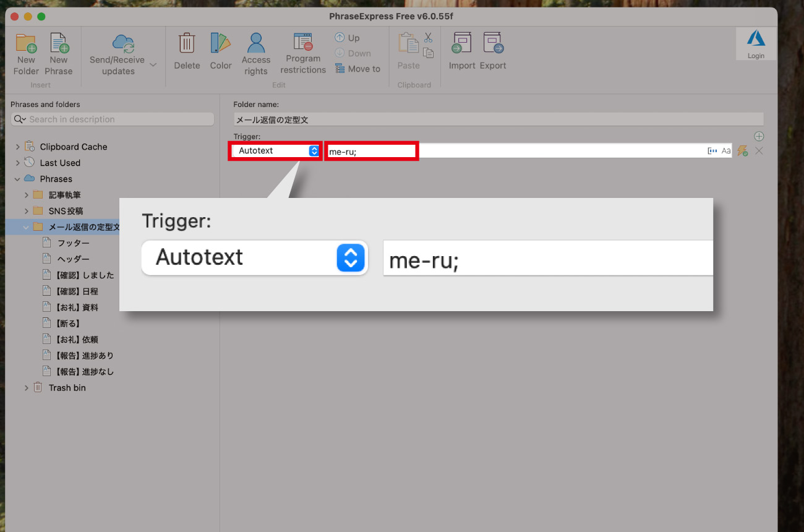Select the ヘッダー phrase

(74, 259)
